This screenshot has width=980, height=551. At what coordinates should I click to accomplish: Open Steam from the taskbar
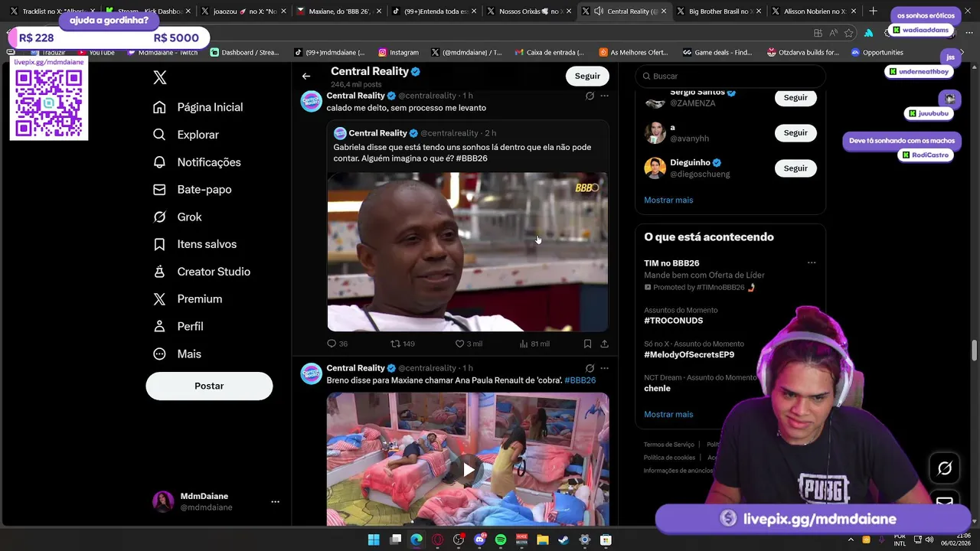pos(563,540)
